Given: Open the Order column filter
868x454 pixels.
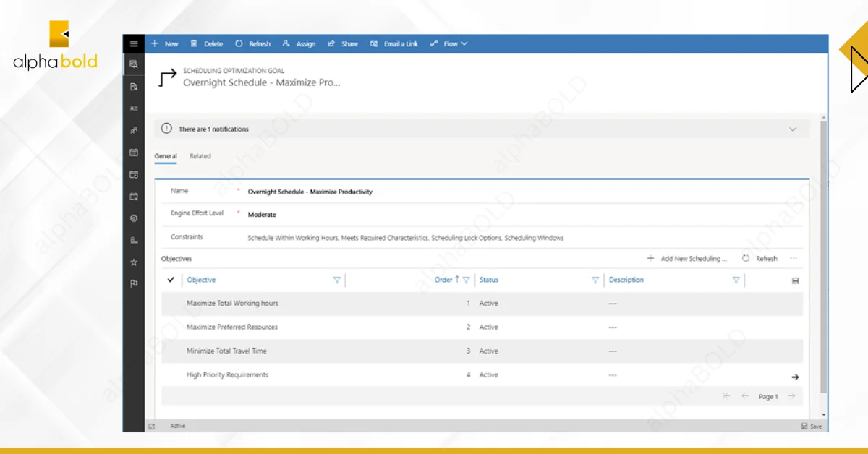Looking at the screenshot, I should pos(467,280).
